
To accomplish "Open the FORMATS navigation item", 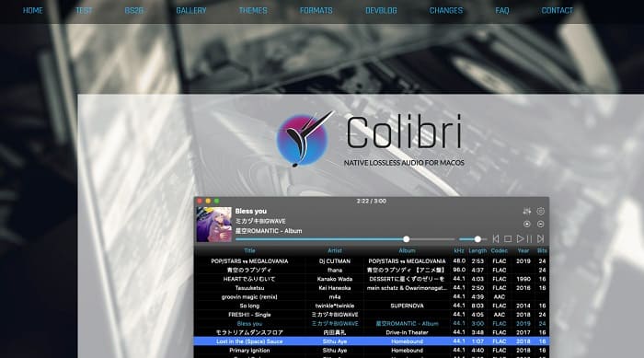I will pos(316,11).
